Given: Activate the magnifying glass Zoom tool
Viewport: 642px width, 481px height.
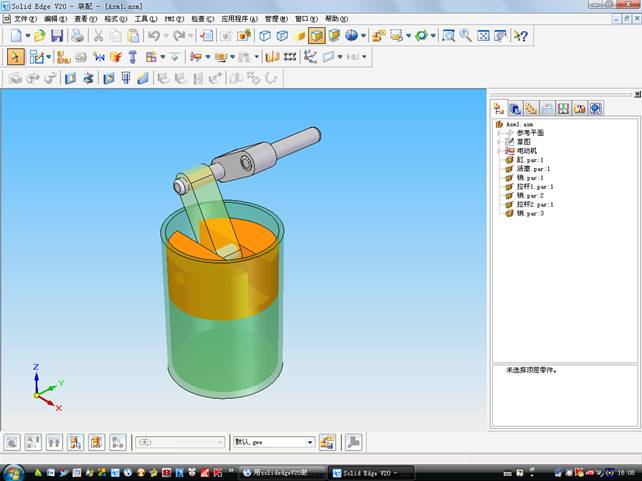Looking at the screenshot, I should tap(466, 36).
